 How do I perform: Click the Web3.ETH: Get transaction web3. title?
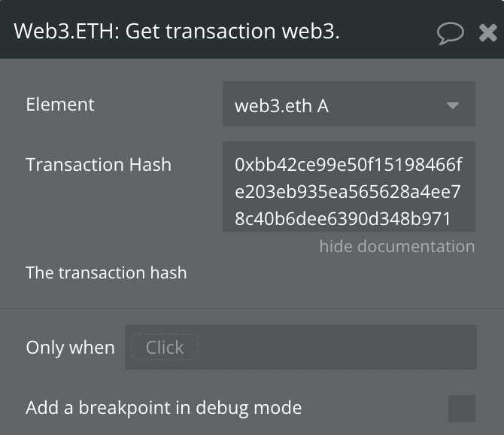(x=177, y=32)
